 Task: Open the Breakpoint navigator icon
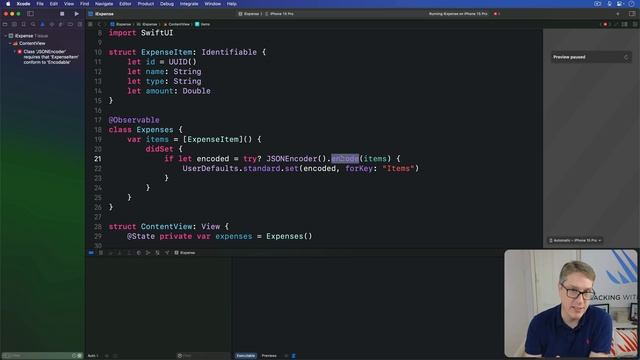click(x=70, y=24)
